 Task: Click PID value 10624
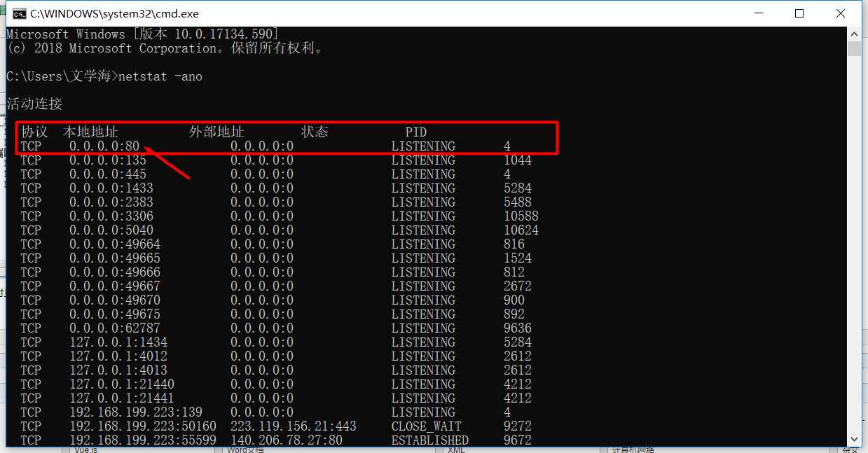coord(521,230)
